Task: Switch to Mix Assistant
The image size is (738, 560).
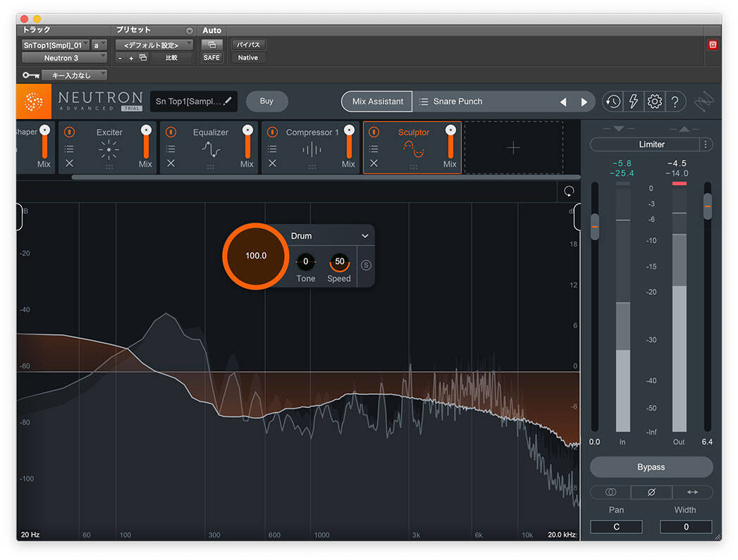Action: tap(376, 101)
